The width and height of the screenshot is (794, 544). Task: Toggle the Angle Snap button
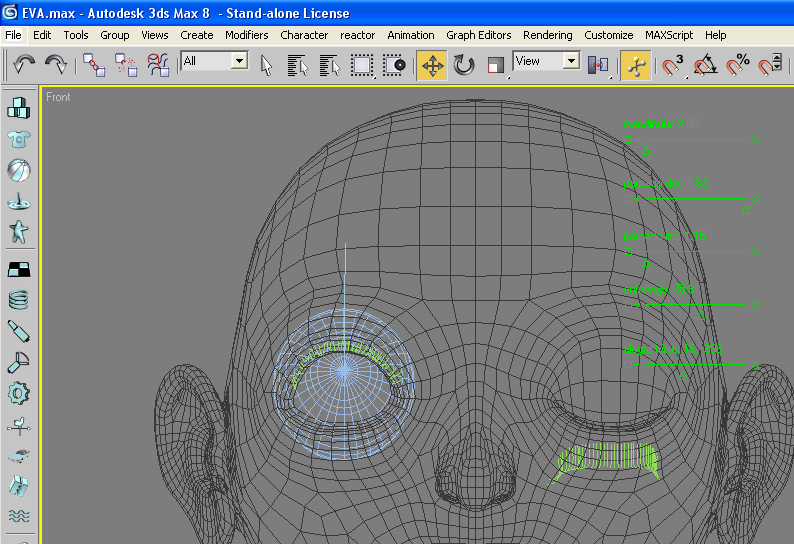pyautogui.click(x=706, y=65)
